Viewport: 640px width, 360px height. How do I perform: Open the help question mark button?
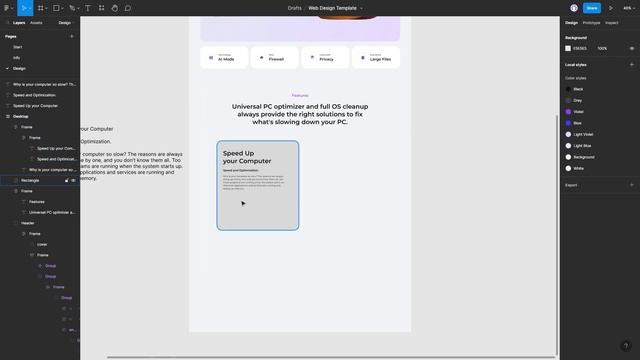point(626,346)
